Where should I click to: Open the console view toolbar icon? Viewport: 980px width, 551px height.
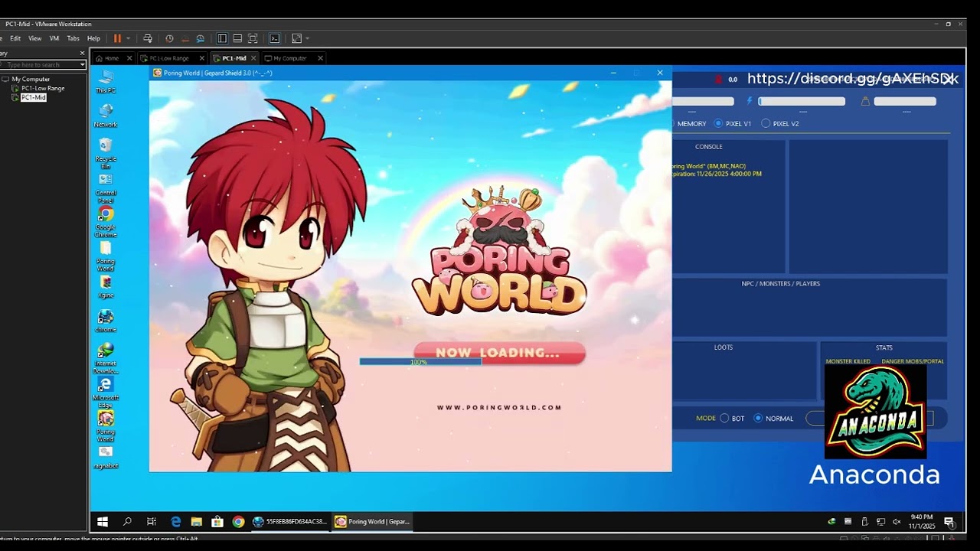pyautogui.click(x=275, y=38)
